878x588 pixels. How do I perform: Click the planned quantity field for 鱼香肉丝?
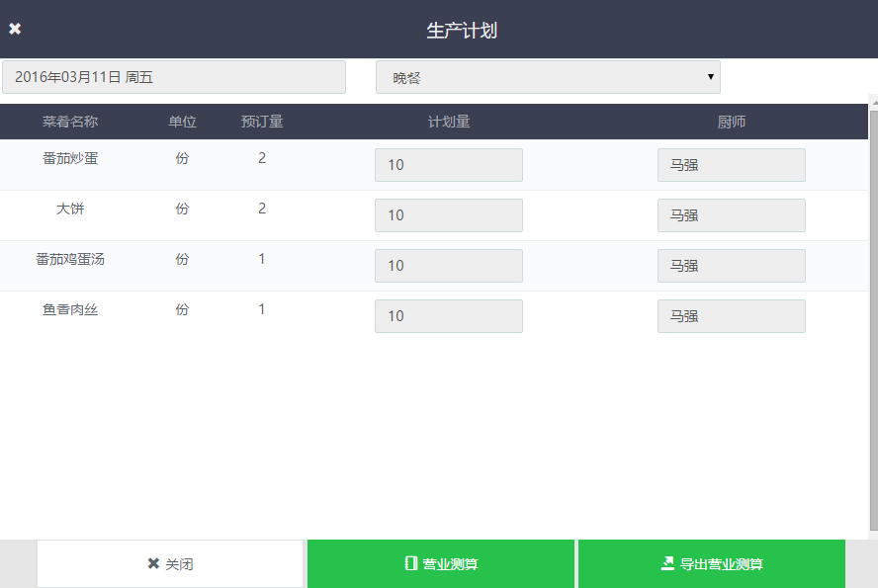[x=449, y=316]
